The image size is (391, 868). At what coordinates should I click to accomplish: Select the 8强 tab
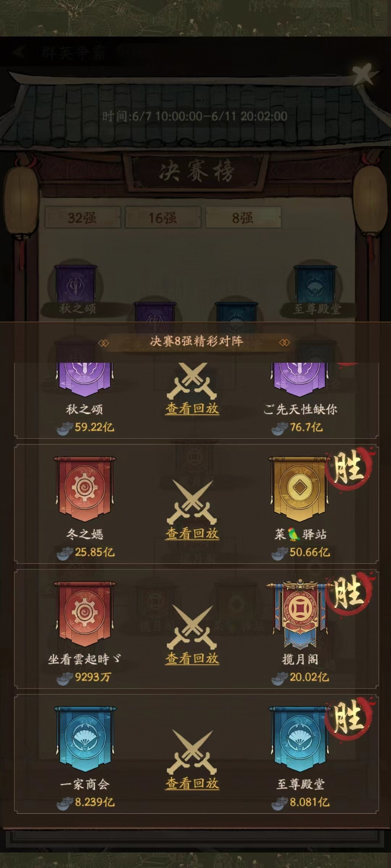pos(243,217)
